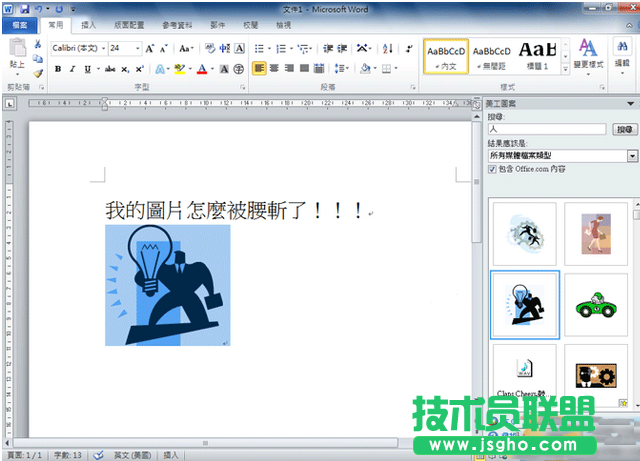This screenshot has width=640, height=461.
Task: Open the Font name Calibri dropdown
Action: (104, 48)
